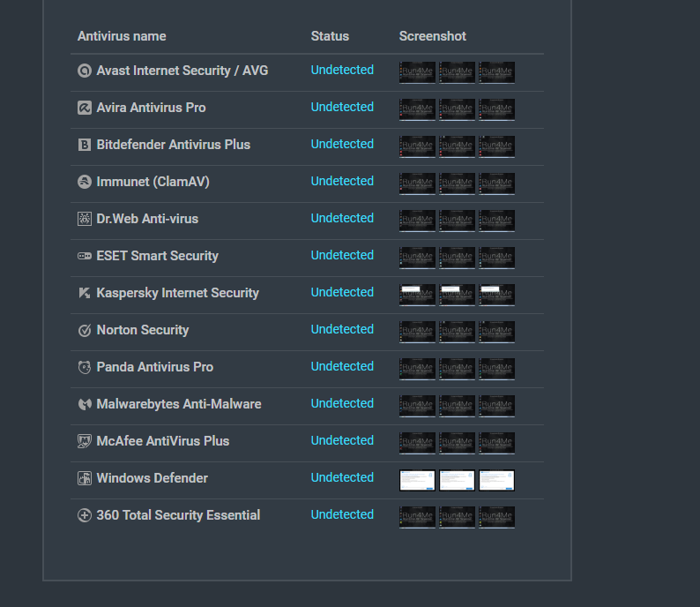This screenshot has height=607, width=700.
Task: Click the Malwarebytes Anti-Malware icon
Action: (85, 404)
